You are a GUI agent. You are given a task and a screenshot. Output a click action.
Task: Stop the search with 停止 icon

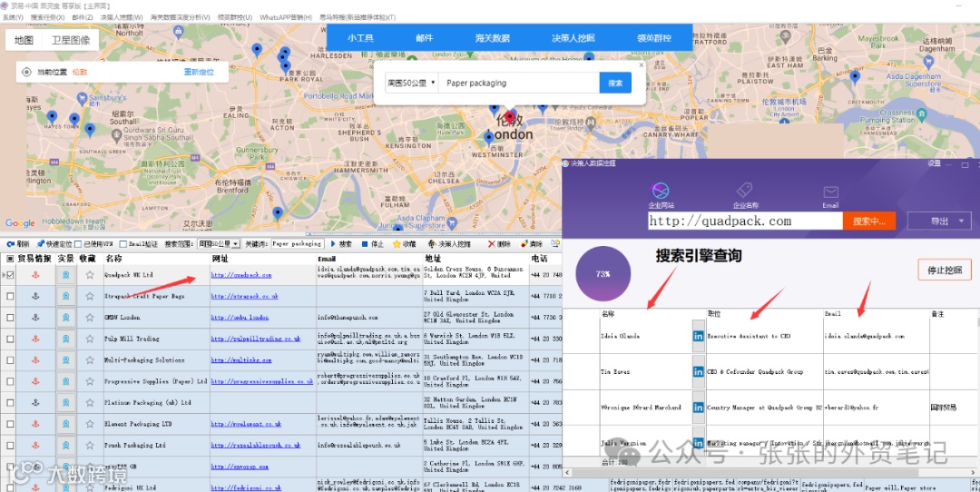(365, 244)
